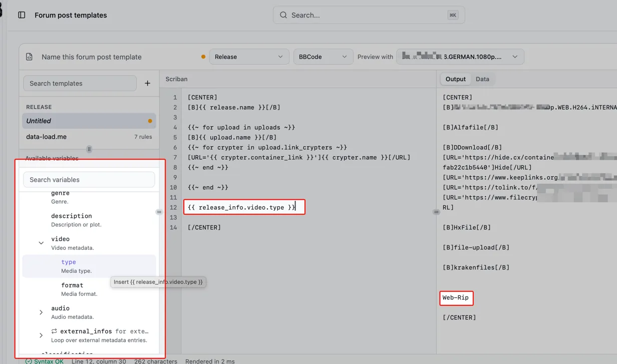Click the 'Rendered in 2 ms' status
This screenshot has width=617, height=364.
[210, 361]
